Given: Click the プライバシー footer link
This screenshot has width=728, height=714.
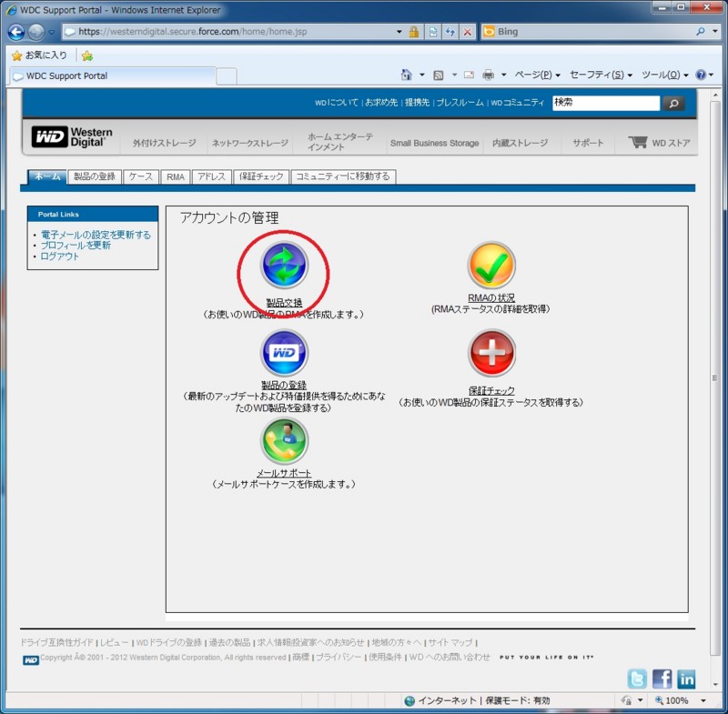Looking at the screenshot, I should coord(339,657).
